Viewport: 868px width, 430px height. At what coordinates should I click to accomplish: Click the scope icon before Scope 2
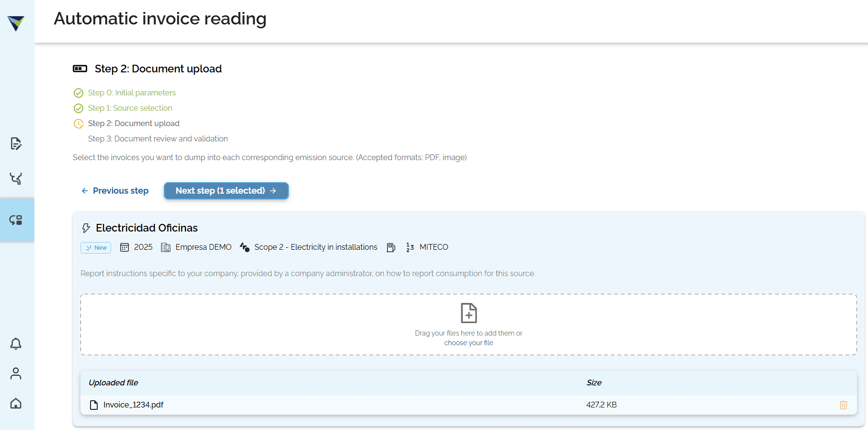[x=244, y=247]
